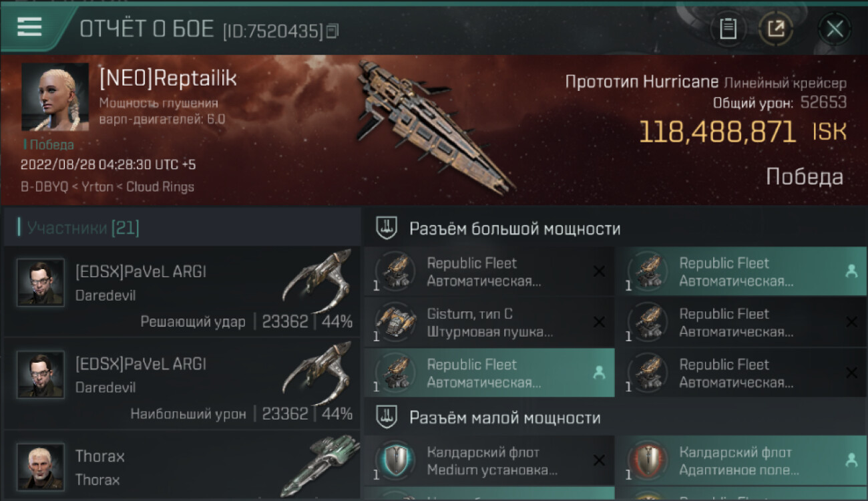This screenshot has width=868, height=501.
Task: Open the clipboard report icon
Action: point(728,29)
